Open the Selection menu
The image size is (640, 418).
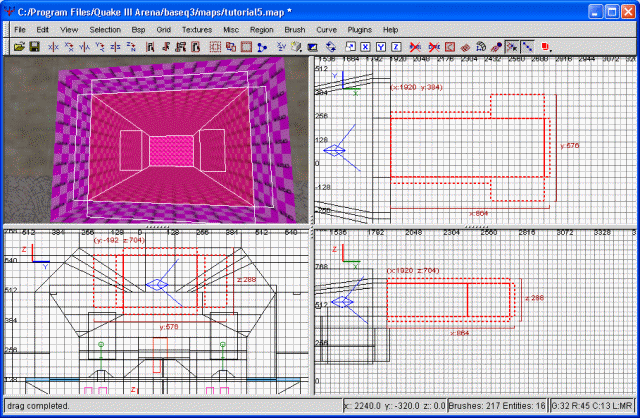coord(105,30)
